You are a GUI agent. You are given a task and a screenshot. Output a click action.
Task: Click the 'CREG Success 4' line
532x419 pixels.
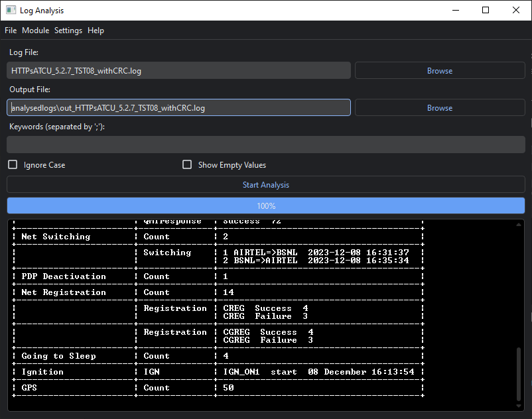(x=265, y=308)
